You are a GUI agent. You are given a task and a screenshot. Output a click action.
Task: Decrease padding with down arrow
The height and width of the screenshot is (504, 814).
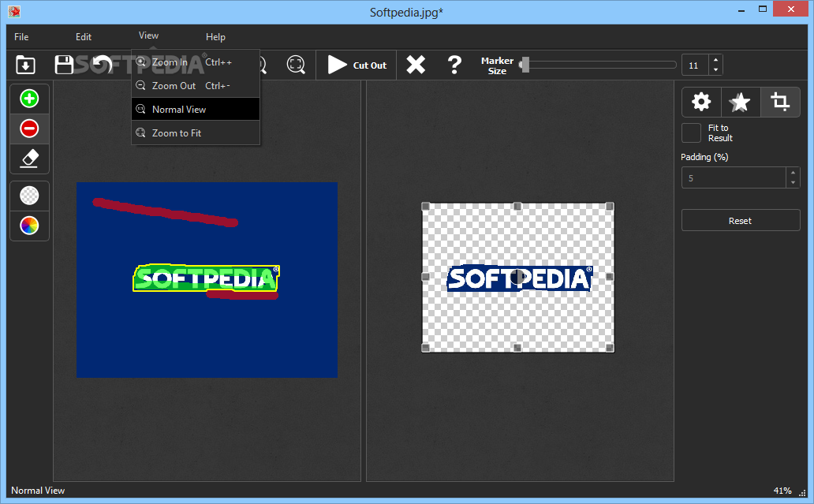(x=793, y=183)
